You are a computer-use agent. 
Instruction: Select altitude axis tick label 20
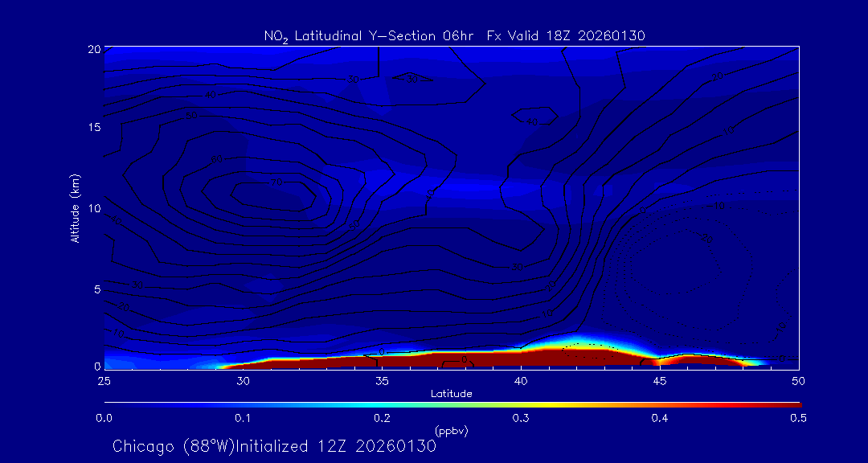(x=94, y=49)
